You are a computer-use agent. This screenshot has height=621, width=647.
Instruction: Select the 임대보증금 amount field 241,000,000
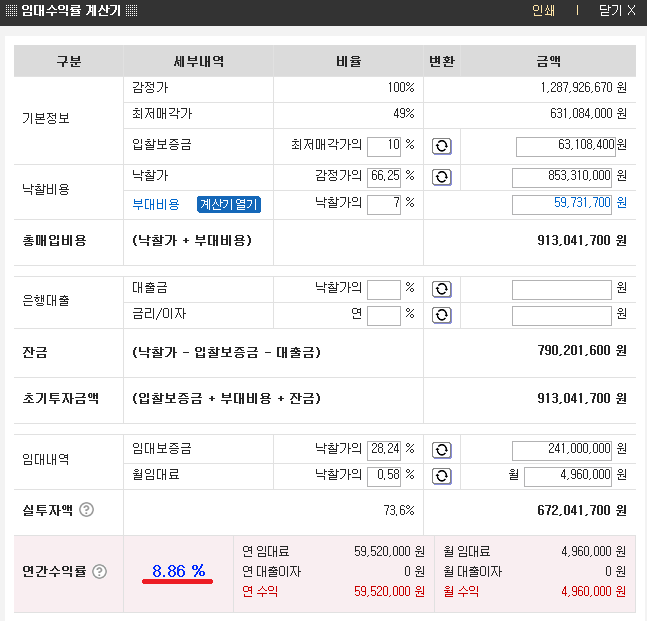point(562,450)
